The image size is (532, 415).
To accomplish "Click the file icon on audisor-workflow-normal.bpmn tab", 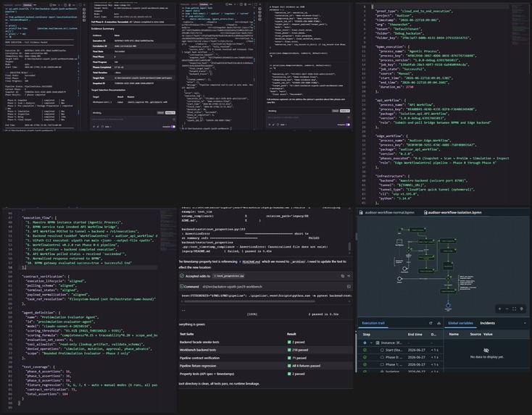I will 361,213.
